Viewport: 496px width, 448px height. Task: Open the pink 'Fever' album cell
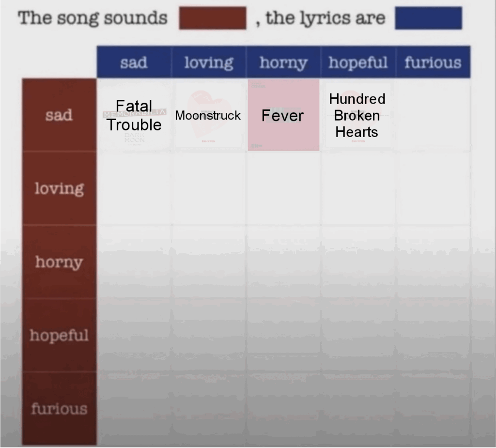(283, 115)
